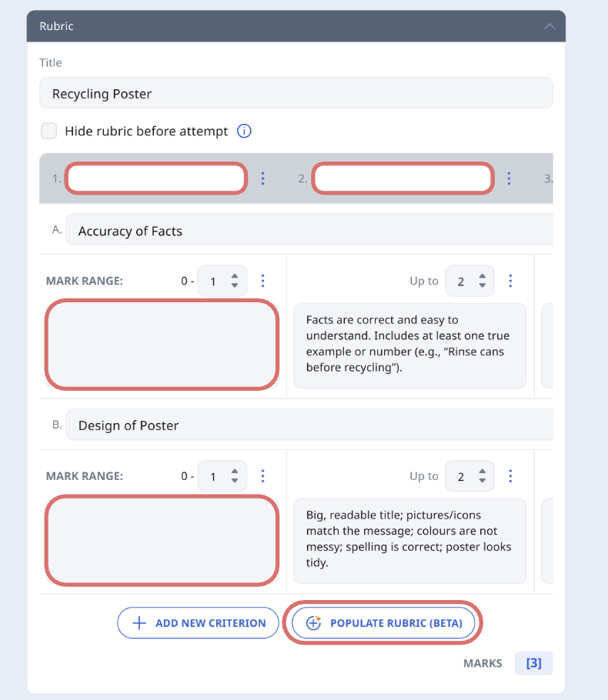Open Design of Poster second level options
608x700 pixels.
tap(511, 476)
